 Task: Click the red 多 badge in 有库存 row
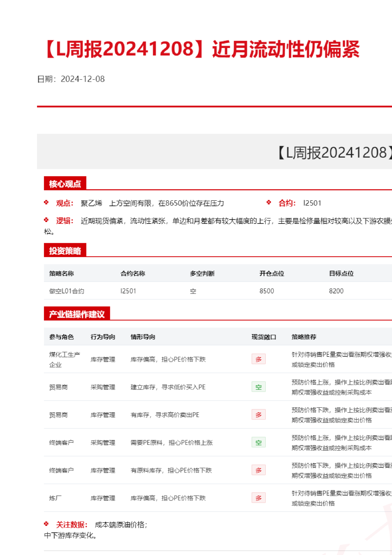point(258,415)
